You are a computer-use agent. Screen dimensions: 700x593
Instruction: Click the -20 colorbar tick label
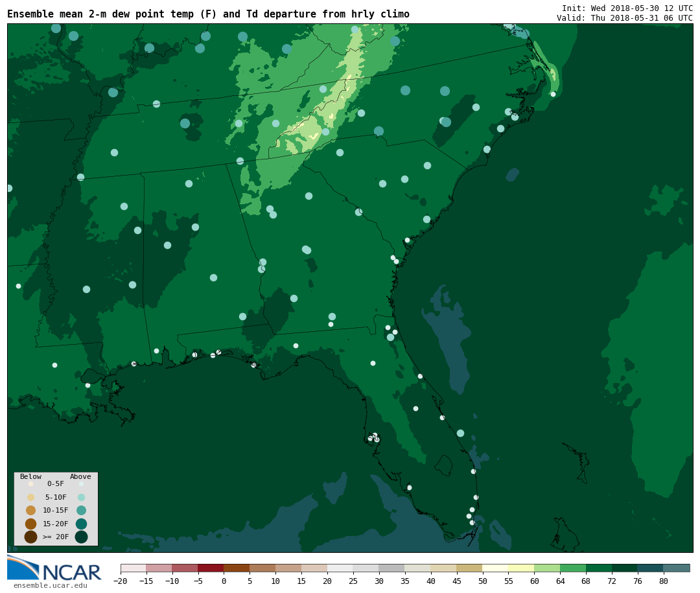121,581
